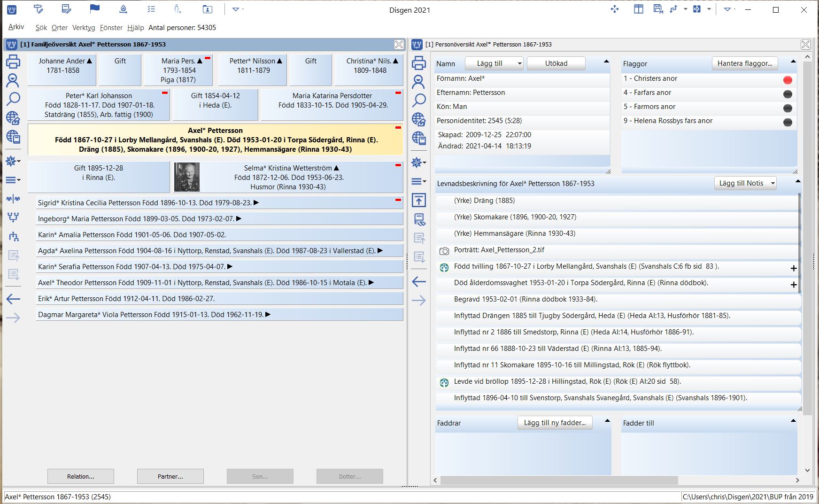Click the person icon in Personöversikt sidebar
The height and width of the screenshot is (504, 819).
(x=418, y=81)
